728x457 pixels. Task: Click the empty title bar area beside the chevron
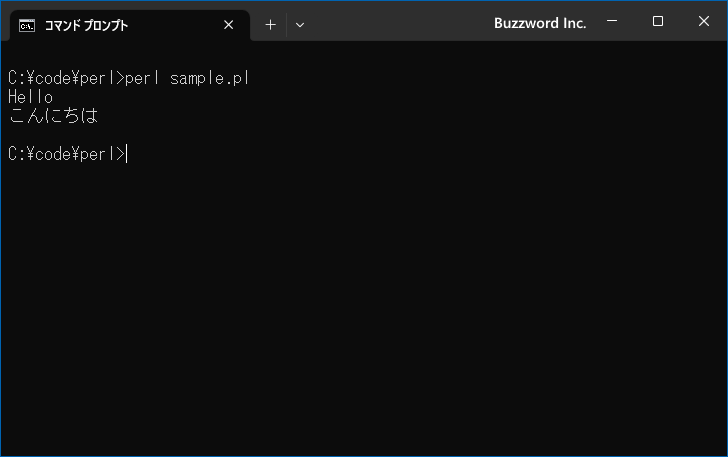pos(399,23)
